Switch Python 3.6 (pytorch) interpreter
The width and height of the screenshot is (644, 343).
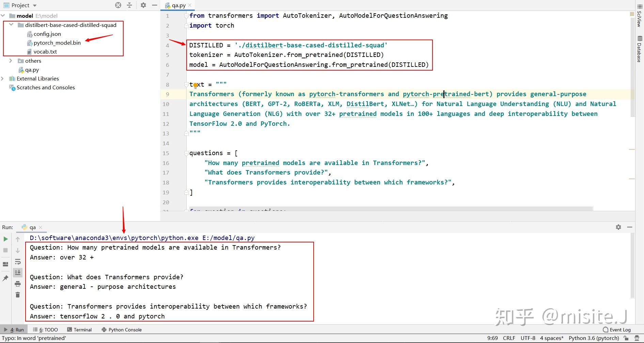click(x=594, y=338)
